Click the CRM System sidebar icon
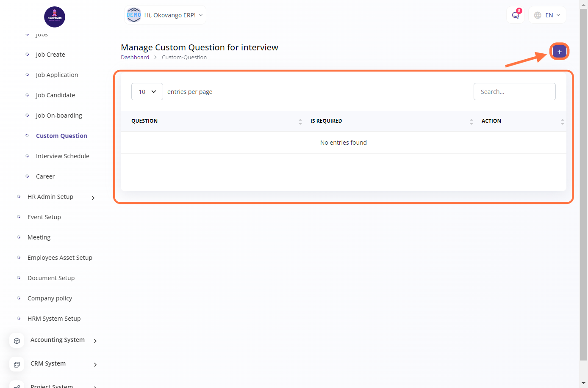 17,364
